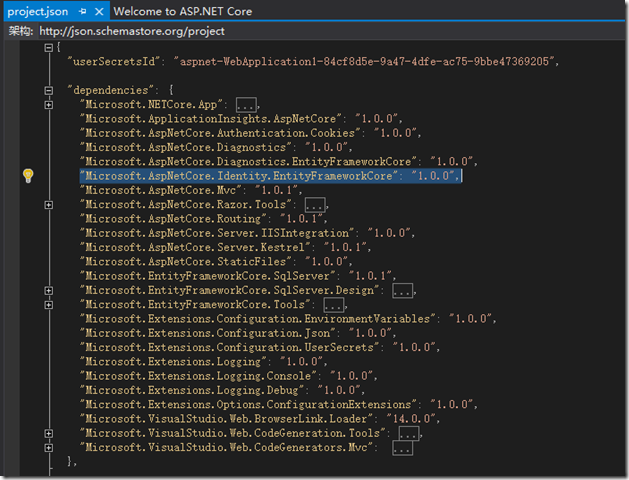The width and height of the screenshot is (629, 480).
Task: Expand the Microsoft.NETCore.App node
Action: 49,105
